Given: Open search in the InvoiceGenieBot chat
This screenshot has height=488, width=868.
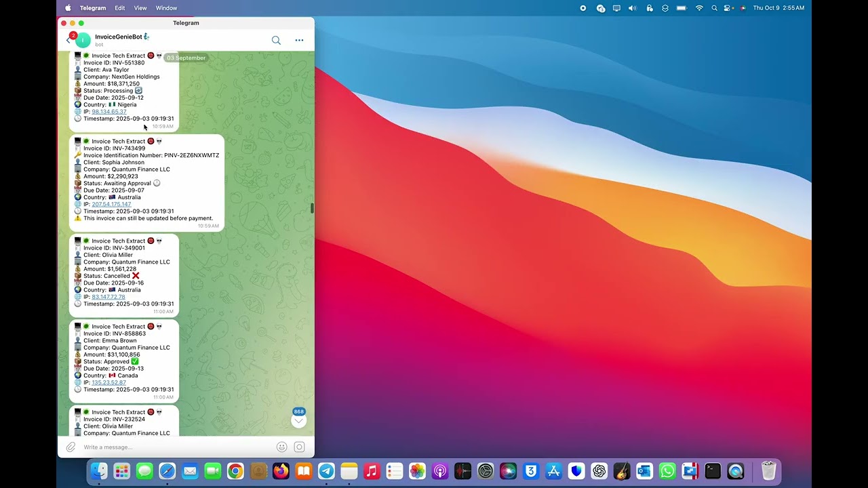Looking at the screenshot, I should click(x=276, y=40).
